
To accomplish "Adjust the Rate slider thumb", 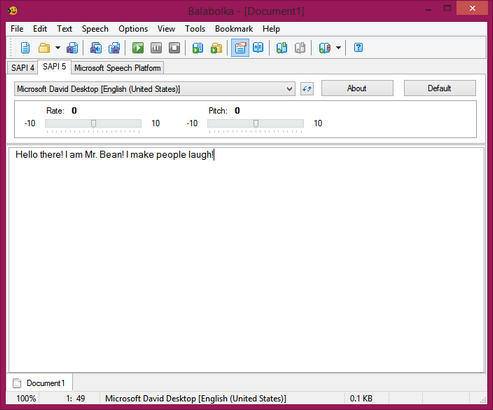I will click(x=94, y=124).
